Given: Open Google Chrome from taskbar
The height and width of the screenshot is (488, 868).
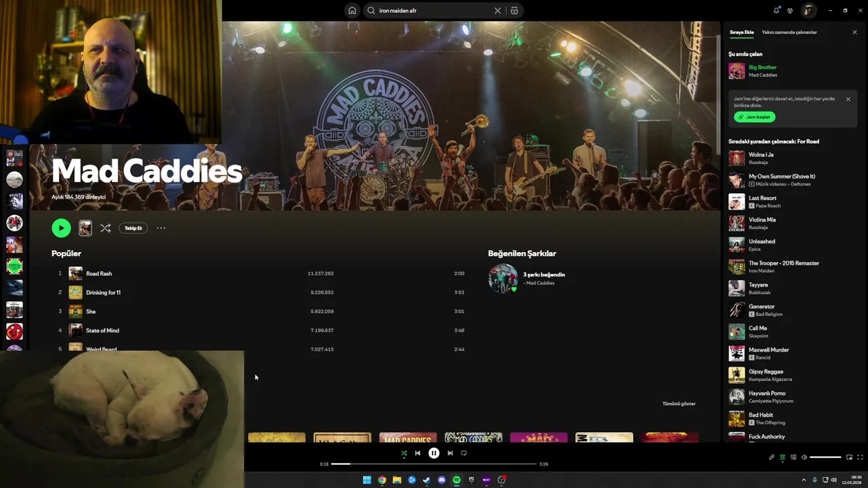Looking at the screenshot, I should (x=382, y=480).
